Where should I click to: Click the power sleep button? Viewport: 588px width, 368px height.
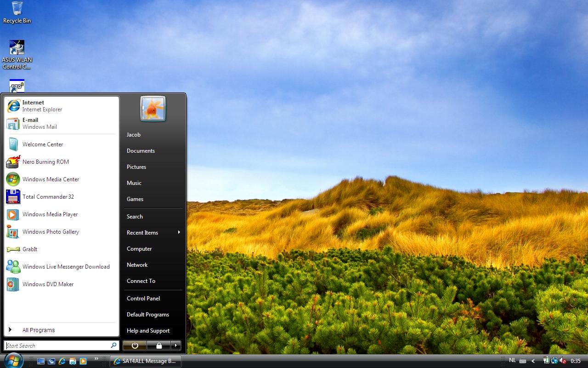(x=135, y=345)
